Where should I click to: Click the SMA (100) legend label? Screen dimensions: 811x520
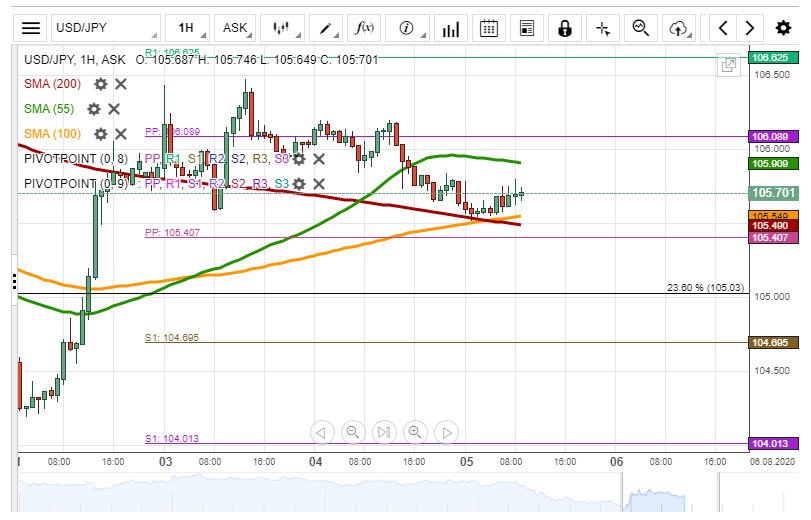pyautogui.click(x=52, y=134)
